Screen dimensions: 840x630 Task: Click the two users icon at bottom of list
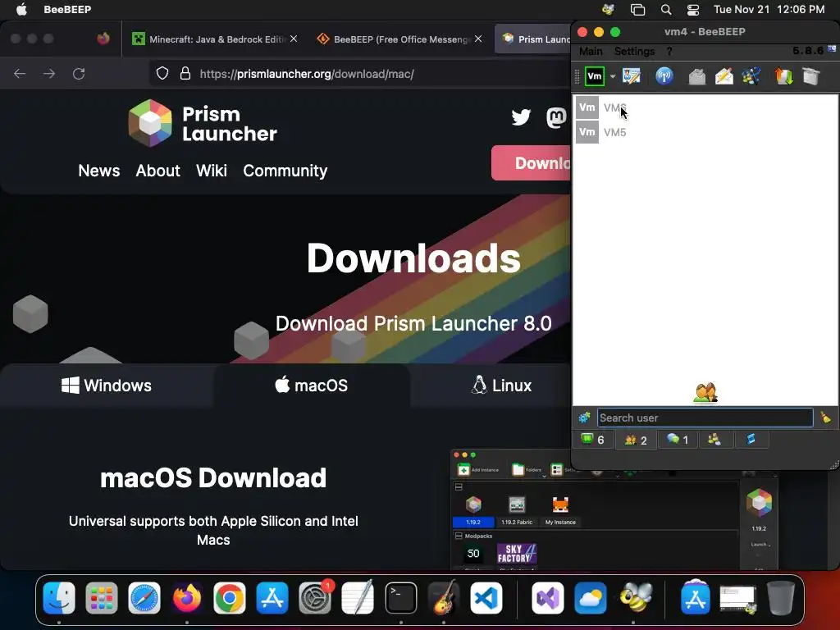pos(705,393)
